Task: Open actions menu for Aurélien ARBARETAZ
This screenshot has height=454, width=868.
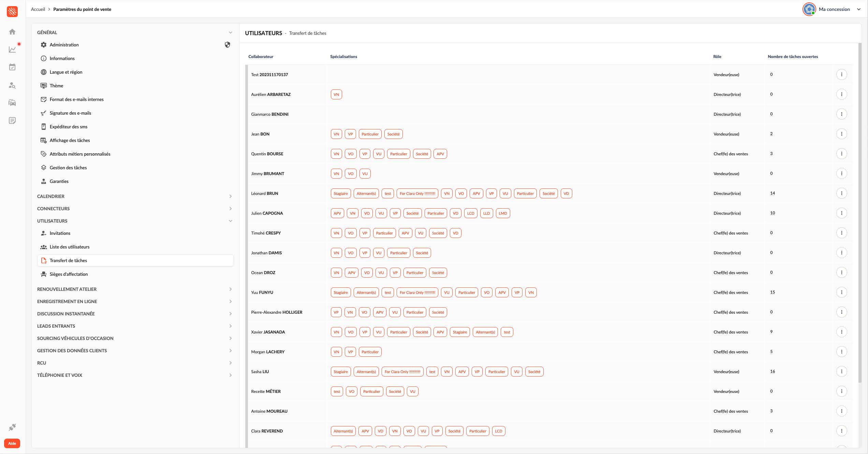Action: pyautogui.click(x=841, y=94)
